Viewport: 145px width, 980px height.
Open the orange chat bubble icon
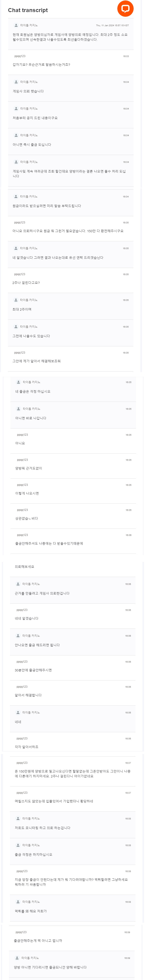tap(125, 8)
